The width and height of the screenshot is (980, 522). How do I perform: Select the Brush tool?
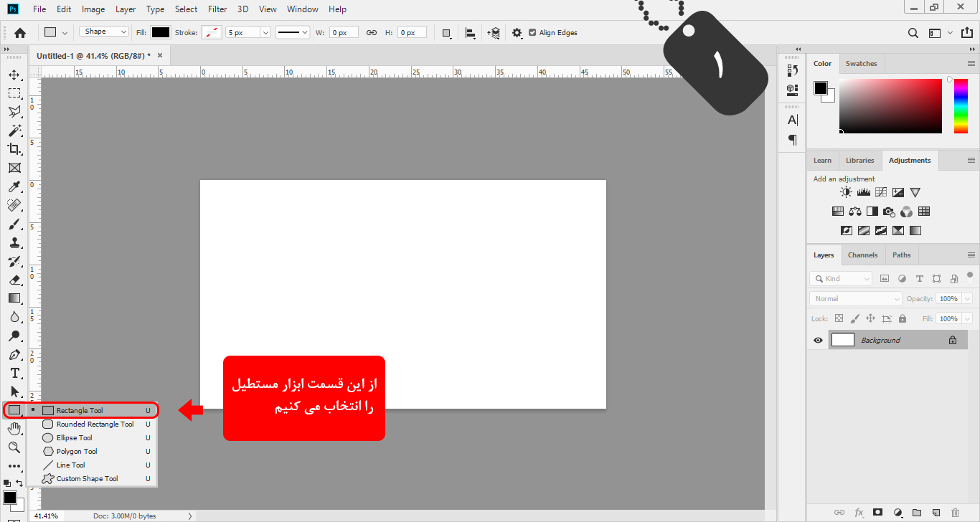click(14, 224)
